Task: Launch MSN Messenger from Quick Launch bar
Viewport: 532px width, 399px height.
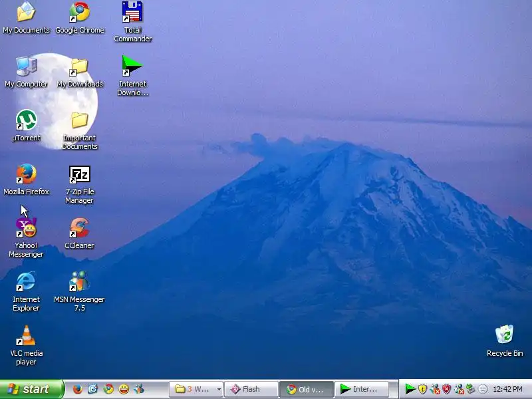Action: coord(139,389)
